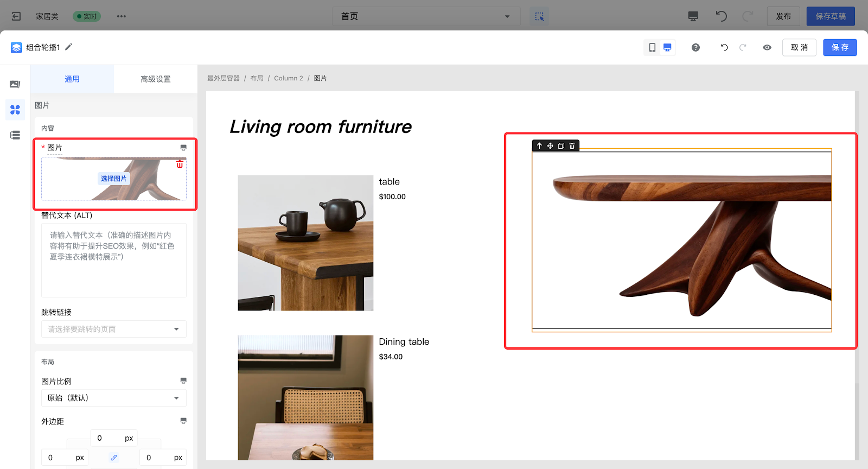Click the move handle on image toolbar
868x469 pixels.
coord(550,146)
